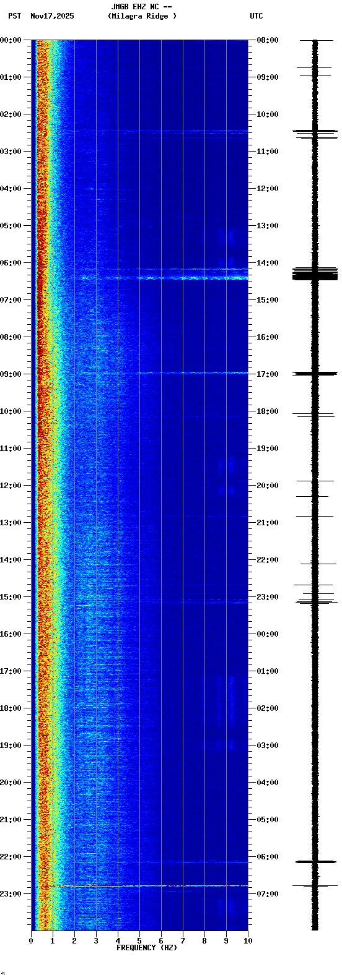The width and height of the screenshot is (342, 980).
Task: Click the 21:00 UTC time label
Action: [x=268, y=523]
